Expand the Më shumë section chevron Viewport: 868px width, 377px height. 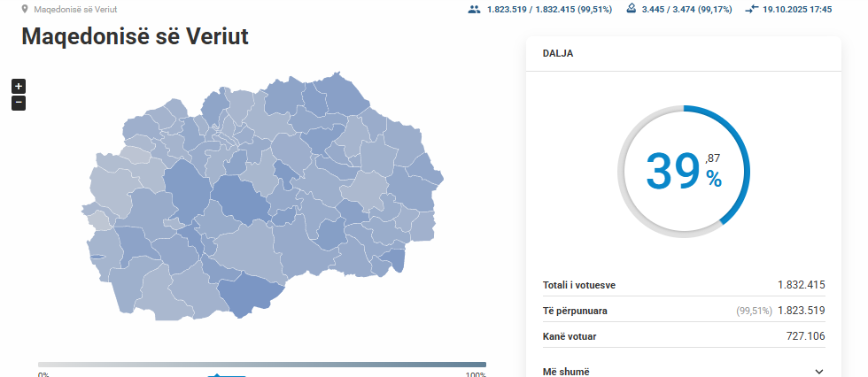click(818, 372)
